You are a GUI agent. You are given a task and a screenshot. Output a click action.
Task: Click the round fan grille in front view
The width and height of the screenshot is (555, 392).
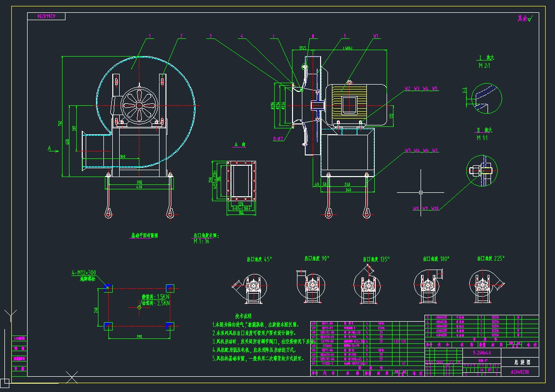[x=139, y=105]
